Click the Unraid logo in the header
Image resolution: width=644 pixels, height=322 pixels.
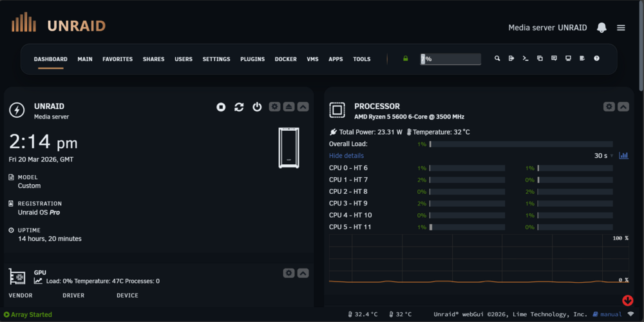[59, 23]
